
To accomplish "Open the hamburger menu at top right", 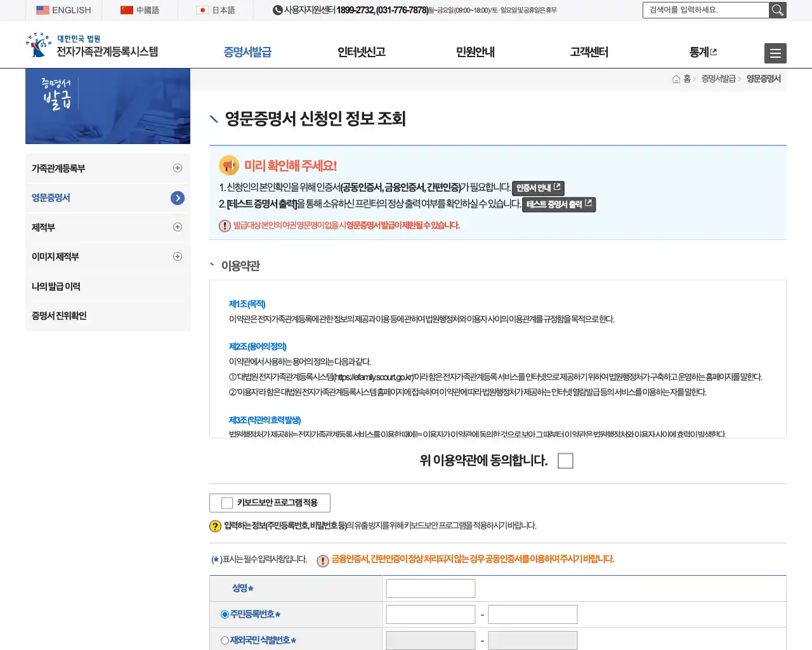I will pyautogui.click(x=775, y=53).
